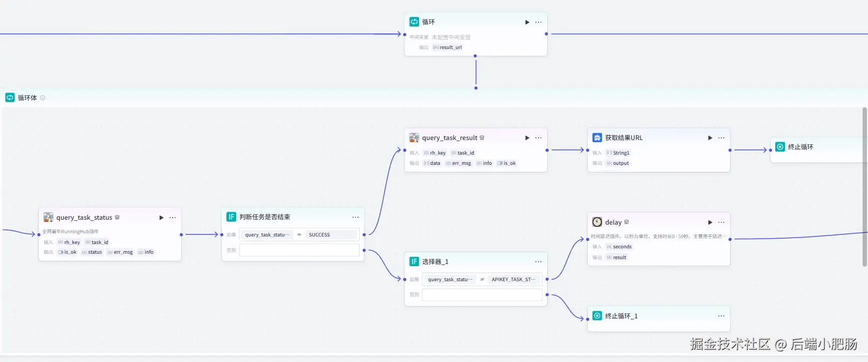The height and width of the screenshot is (362, 868).
Task: Click seconds input of delay node
Action: (x=619, y=247)
